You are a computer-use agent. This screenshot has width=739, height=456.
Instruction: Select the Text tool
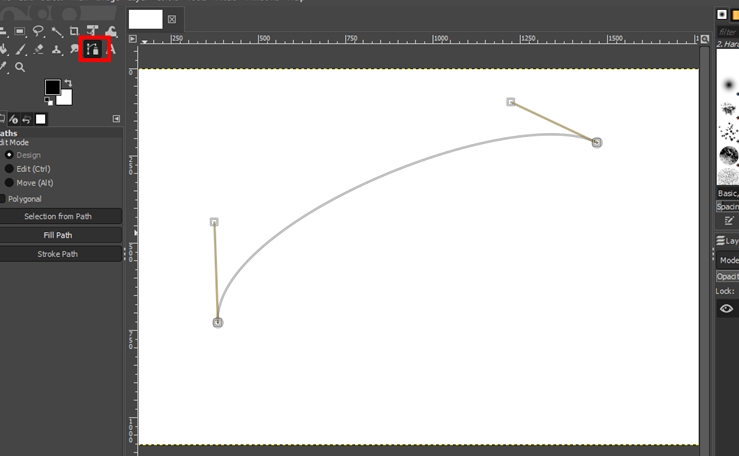coord(111,49)
